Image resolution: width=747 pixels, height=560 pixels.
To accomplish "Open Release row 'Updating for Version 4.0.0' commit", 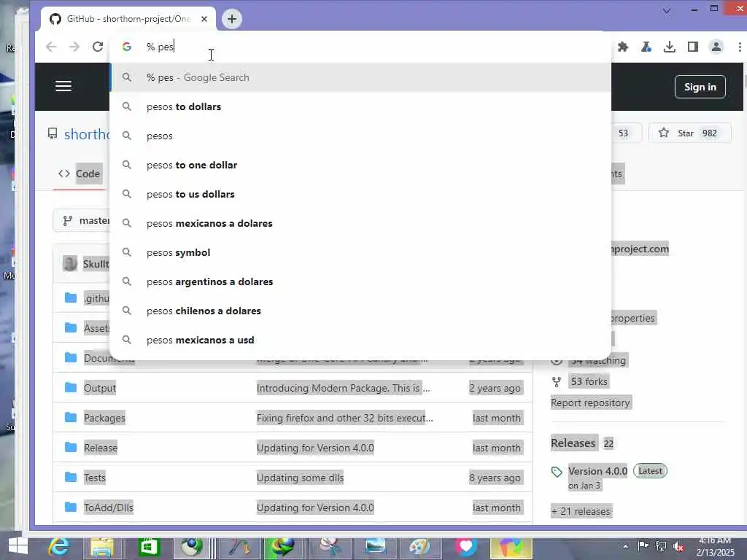I will [315, 448].
